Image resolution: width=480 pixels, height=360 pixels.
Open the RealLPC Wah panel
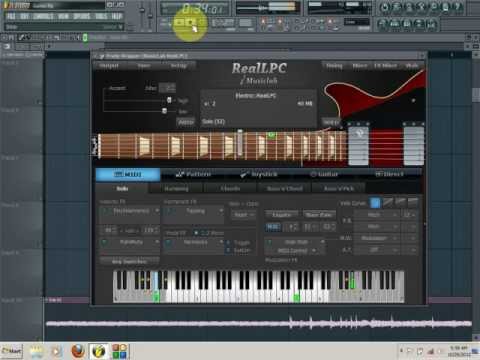point(412,66)
